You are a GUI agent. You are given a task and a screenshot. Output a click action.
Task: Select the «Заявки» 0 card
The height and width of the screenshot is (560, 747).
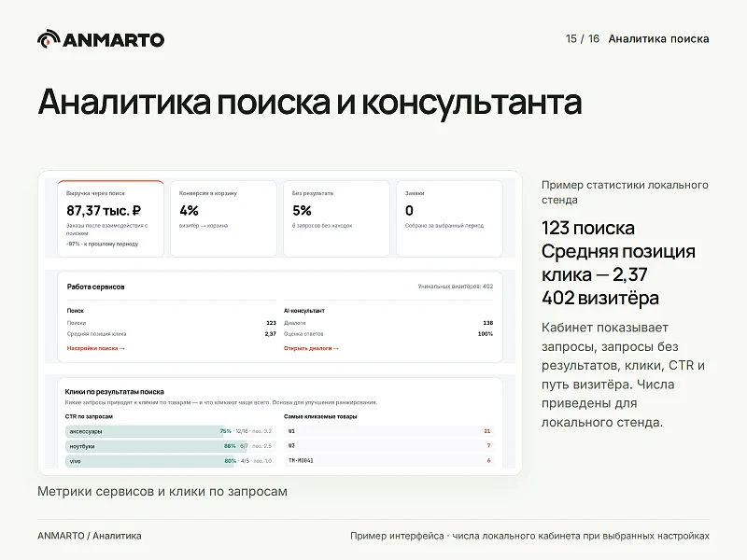pyautogui.click(x=449, y=218)
